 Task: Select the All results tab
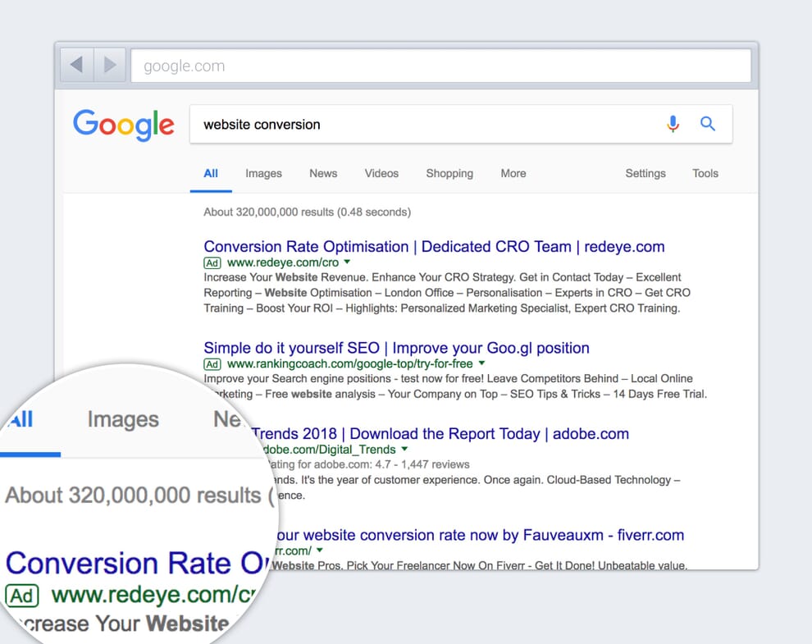[x=211, y=174]
